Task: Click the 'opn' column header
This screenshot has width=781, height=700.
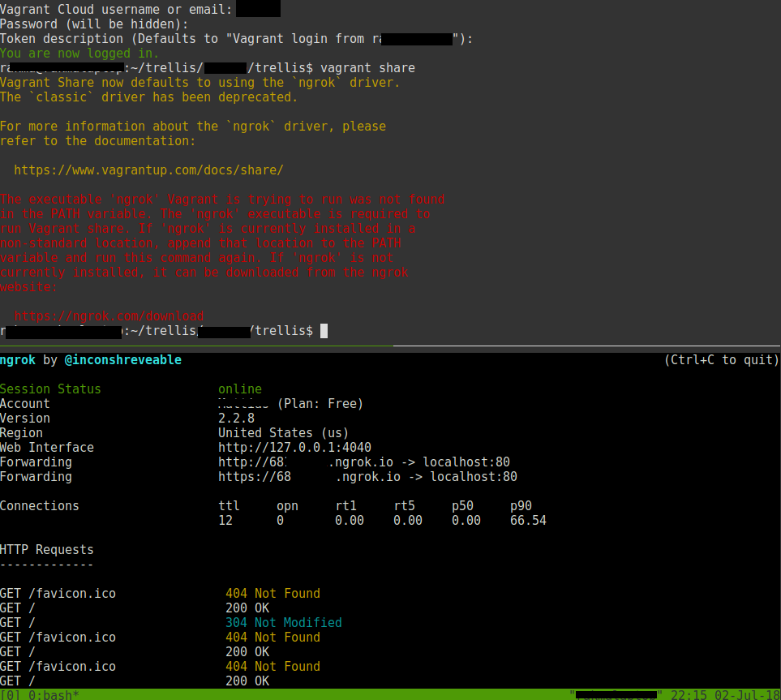Action: [287, 506]
